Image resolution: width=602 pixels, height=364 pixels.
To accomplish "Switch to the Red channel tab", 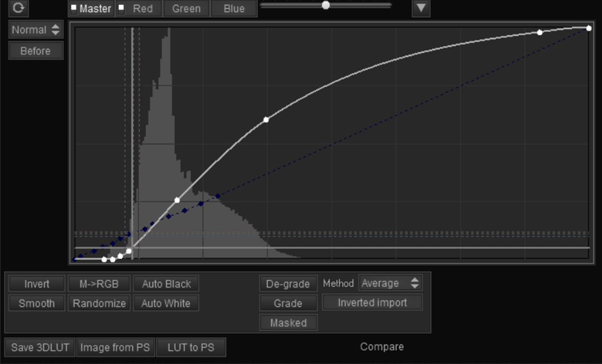I will click(x=139, y=8).
